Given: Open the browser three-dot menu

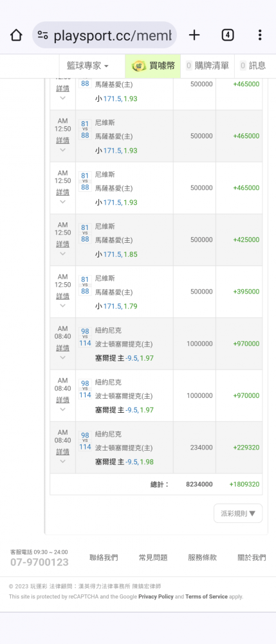Looking at the screenshot, I should coord(260,35).
